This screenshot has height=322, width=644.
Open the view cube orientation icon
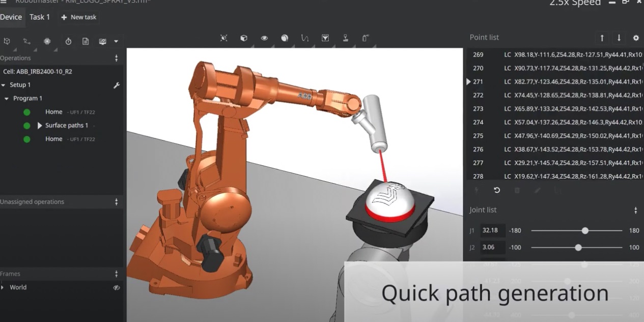244,38
